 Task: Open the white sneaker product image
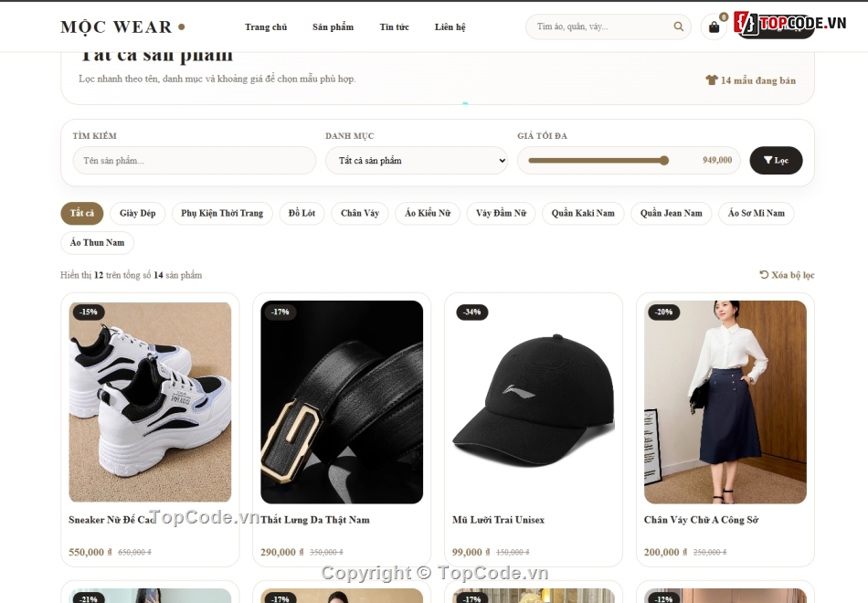pos(150,402)
